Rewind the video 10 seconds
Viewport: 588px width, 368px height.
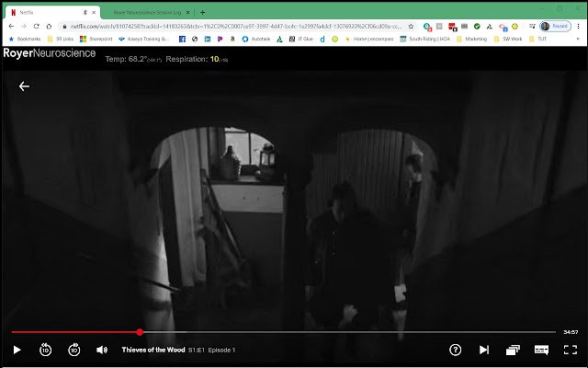45,350
